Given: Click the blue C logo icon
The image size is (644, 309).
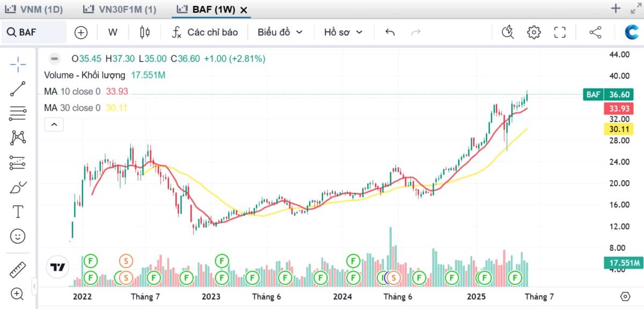Looking at the screenshot, I should [632, 32].
